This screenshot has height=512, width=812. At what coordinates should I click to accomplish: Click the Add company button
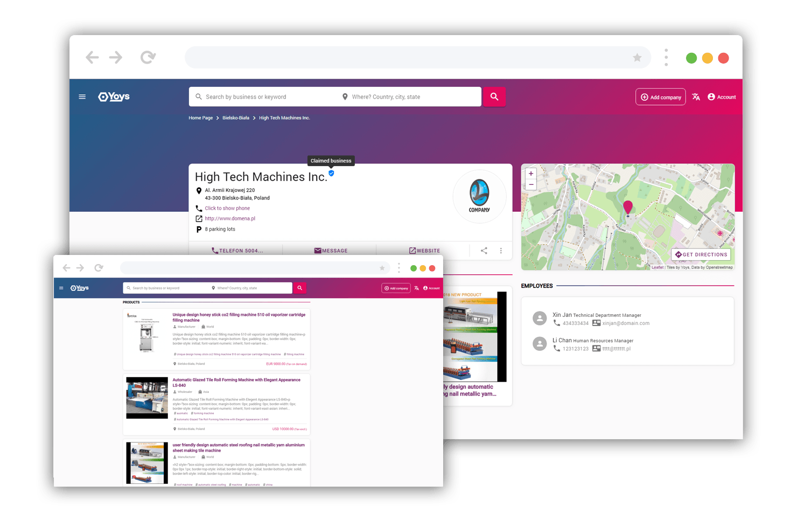coord(660,97)
